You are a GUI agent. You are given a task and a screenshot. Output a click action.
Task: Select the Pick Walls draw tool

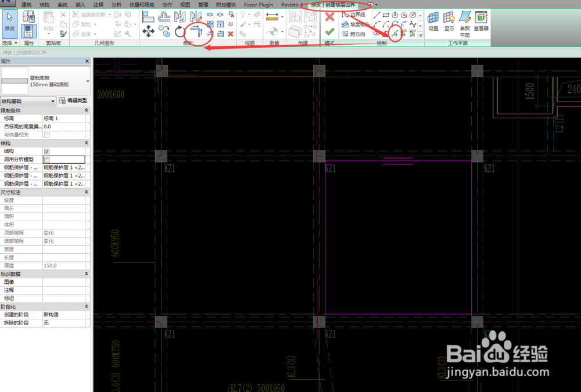404,34
